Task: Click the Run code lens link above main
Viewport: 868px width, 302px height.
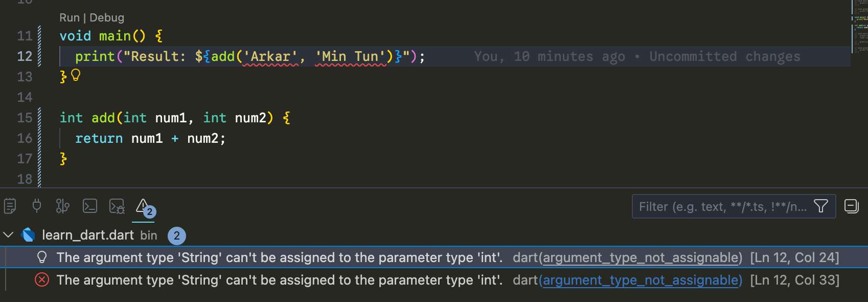Action: 69,18
